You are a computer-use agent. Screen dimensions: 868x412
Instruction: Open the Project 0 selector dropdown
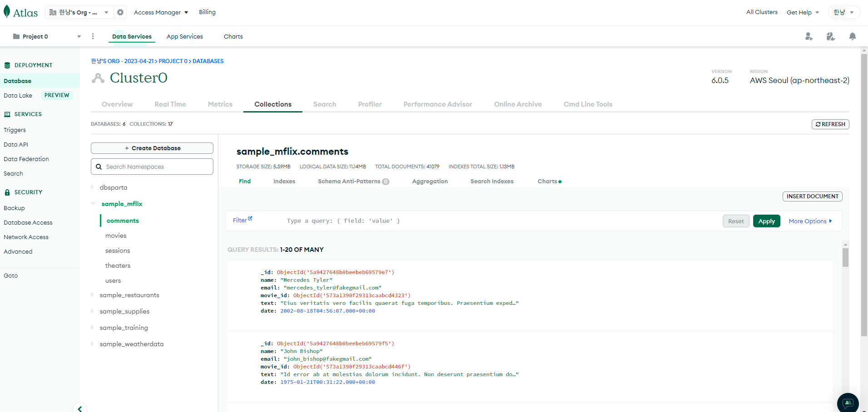pos(47,36)
